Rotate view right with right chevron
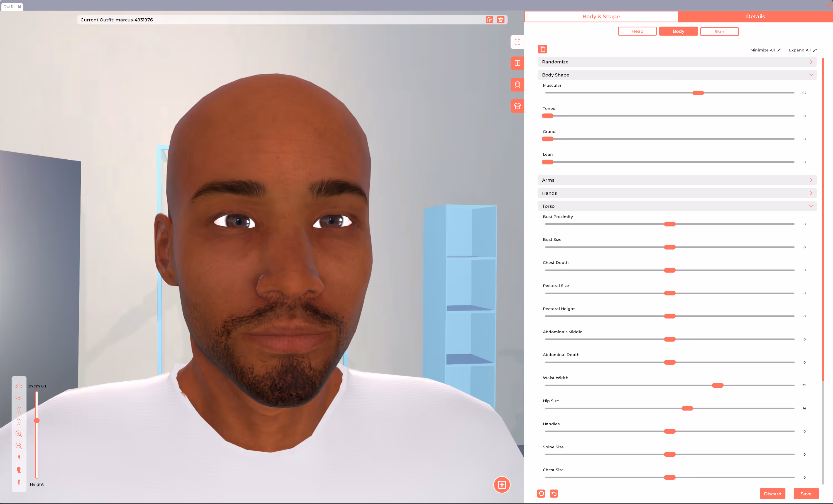Image resolution: width=833 pixels, height=504 pixels. pyautogui.click(x=19, y=422)
